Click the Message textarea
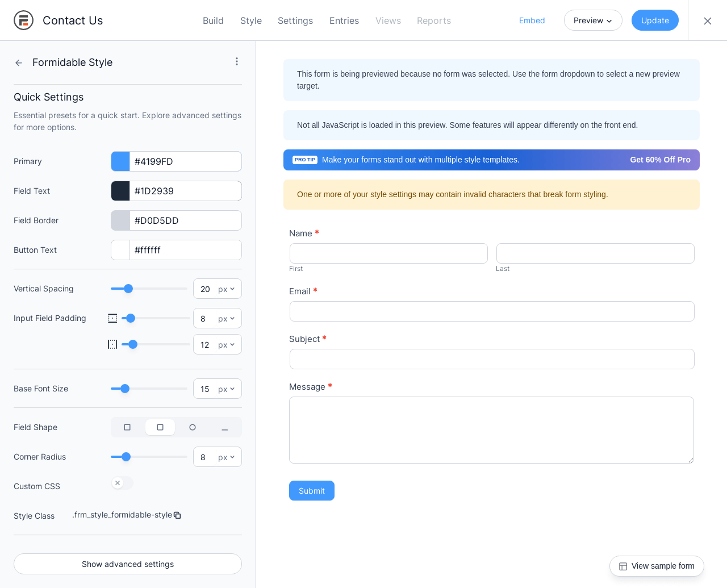727x588 pixels. 491,430
